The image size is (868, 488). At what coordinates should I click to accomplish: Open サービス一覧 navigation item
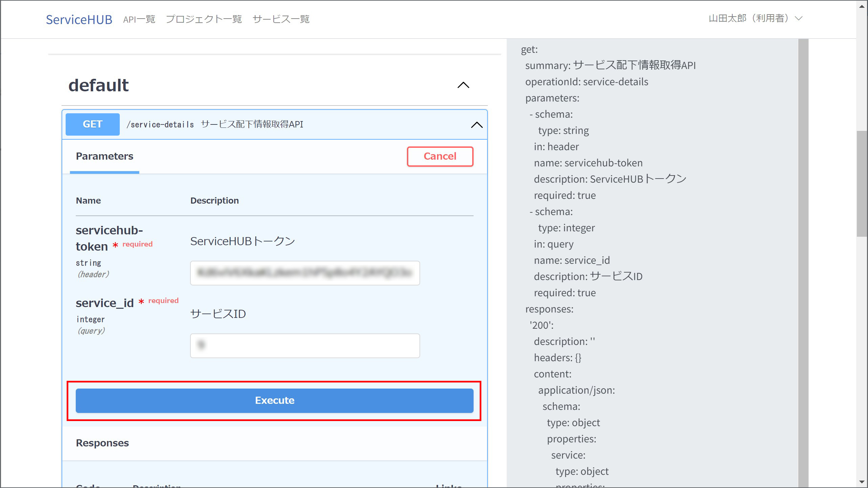281,19
